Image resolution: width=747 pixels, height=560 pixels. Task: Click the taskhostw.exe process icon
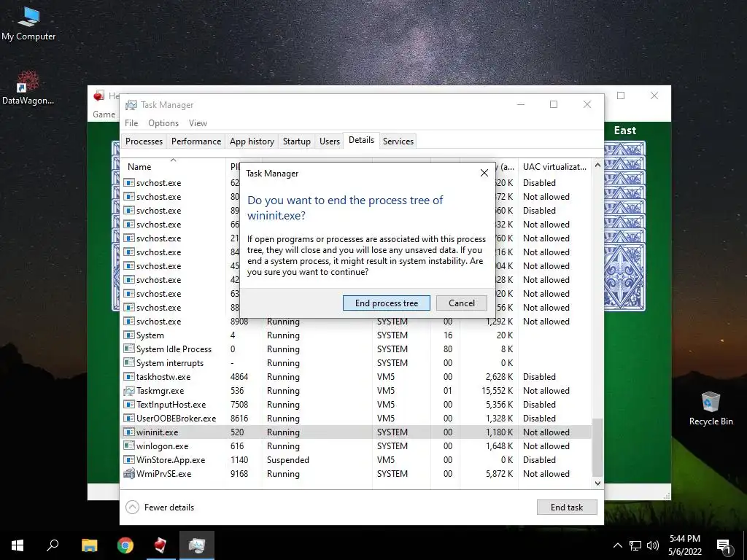click(128, 377)
